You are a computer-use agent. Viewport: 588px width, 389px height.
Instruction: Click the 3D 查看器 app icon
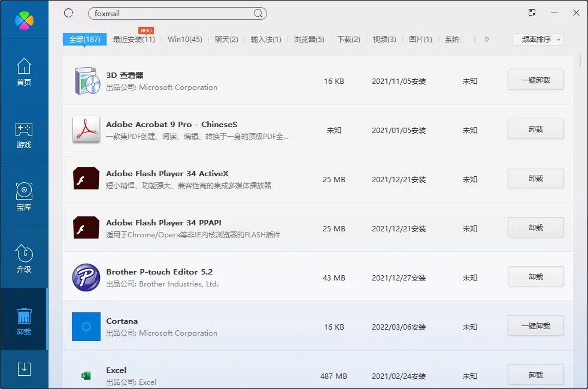coord(87,81)
